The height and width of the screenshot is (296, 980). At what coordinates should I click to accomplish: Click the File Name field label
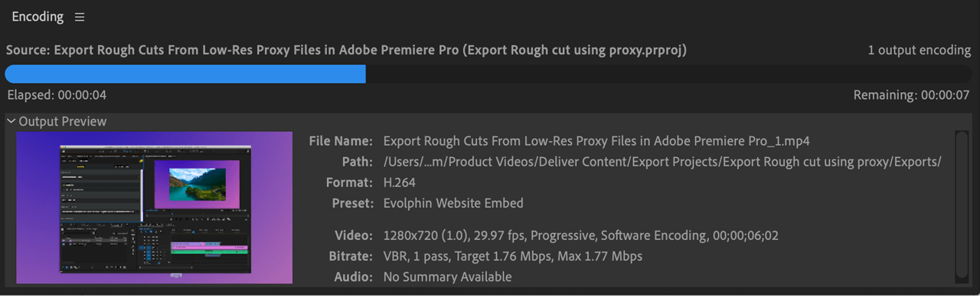(341, 141)
